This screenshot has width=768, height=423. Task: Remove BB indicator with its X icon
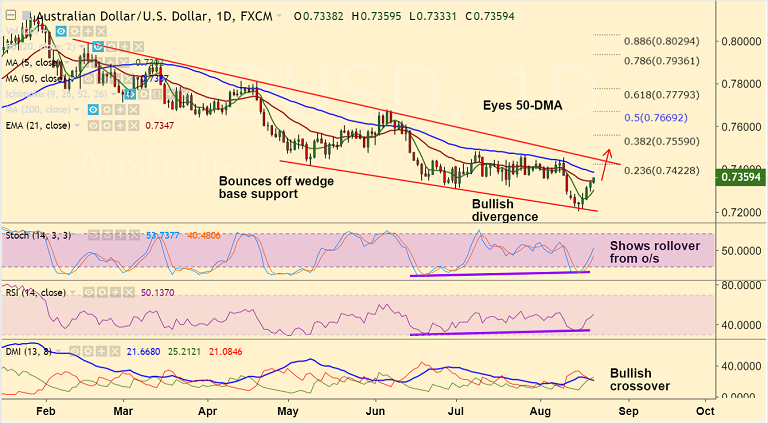tap(138, 47)
